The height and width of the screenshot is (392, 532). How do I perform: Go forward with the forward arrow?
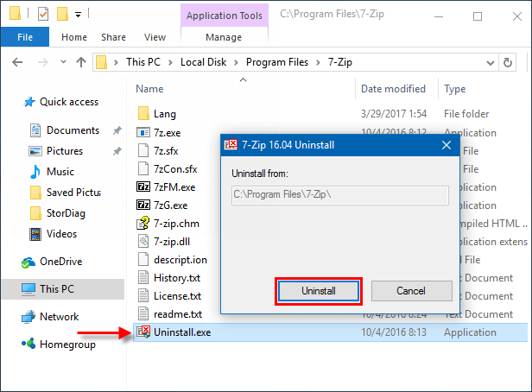coord(43,62)
